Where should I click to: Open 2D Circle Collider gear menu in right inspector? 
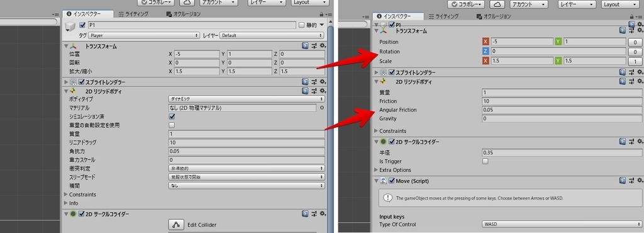pyautogui.click(x=640, y=142)
